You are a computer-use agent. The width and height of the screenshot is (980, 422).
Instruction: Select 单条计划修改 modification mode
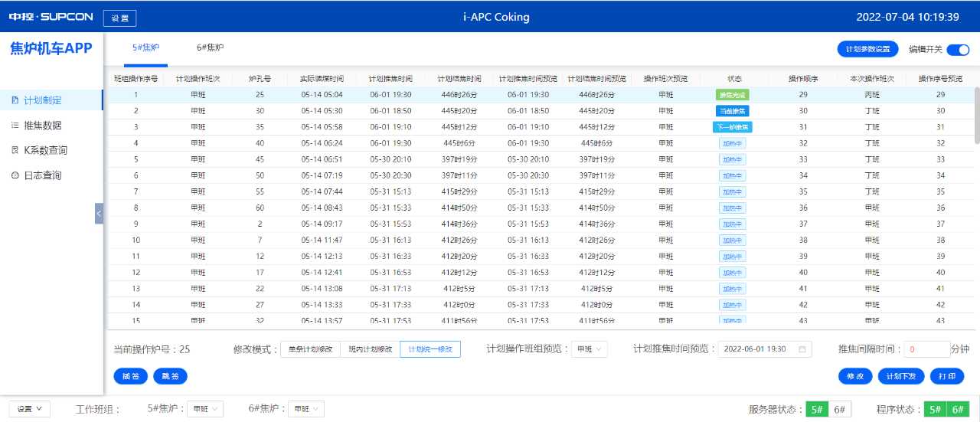pos(309,349)
